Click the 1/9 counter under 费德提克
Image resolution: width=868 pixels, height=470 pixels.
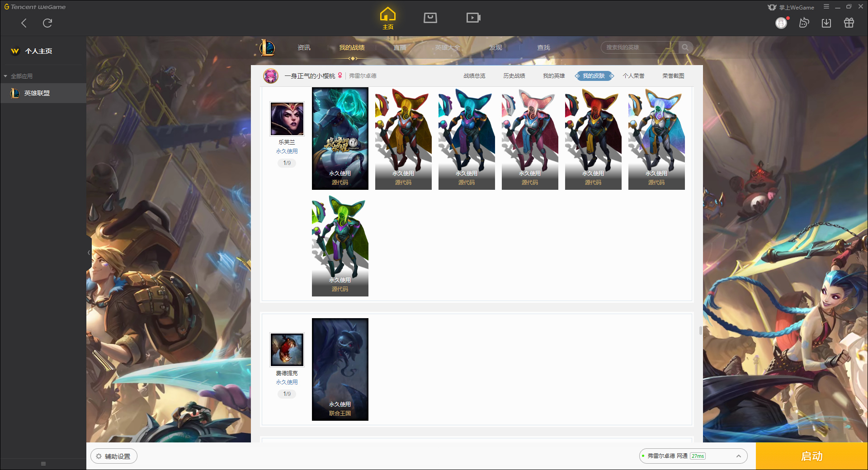287,394
